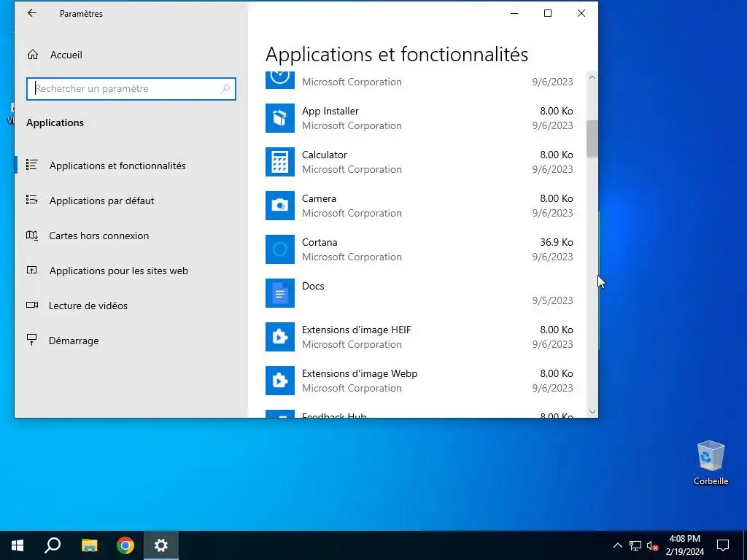This screenshot has height=560, width=747.
Task: Minimize the Paramètres window
Action: [514, 13]
